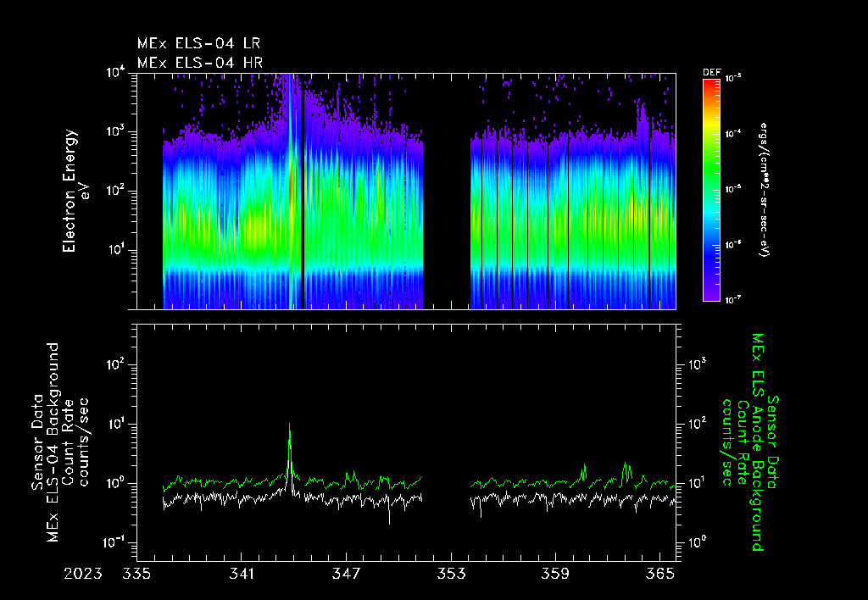Click the year label 2023

83,574
